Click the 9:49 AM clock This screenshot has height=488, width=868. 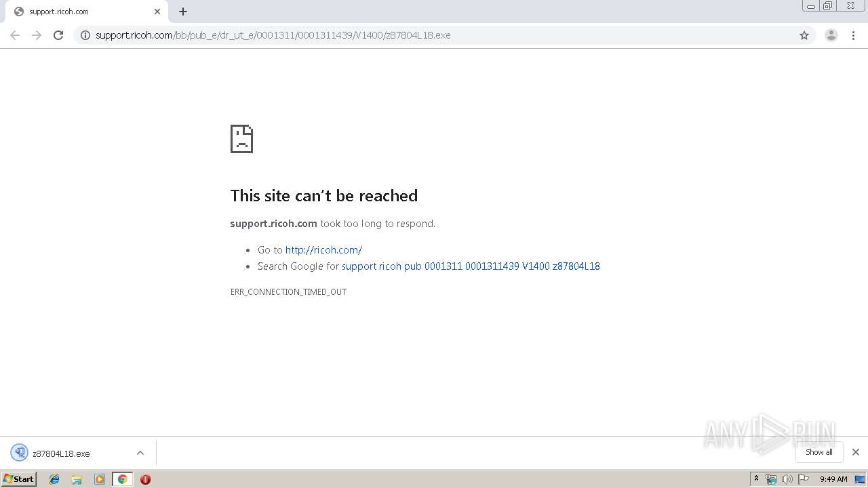[833, 479]
